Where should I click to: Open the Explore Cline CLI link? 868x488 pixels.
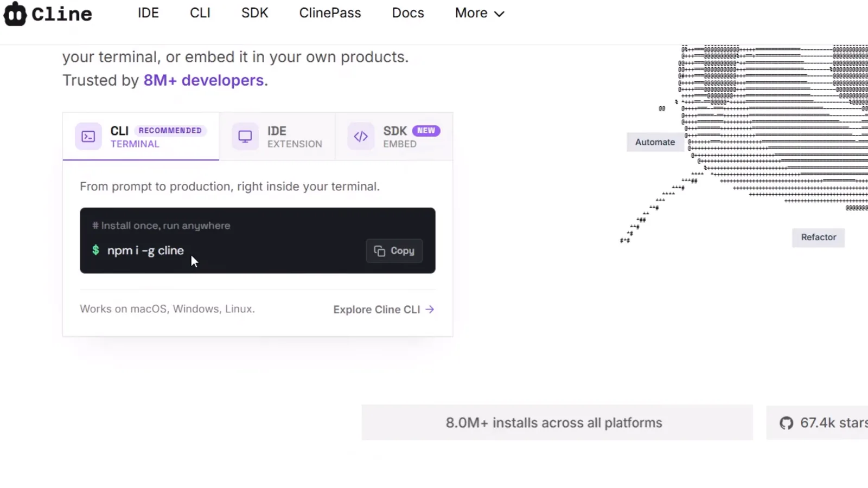pos(384,310)
